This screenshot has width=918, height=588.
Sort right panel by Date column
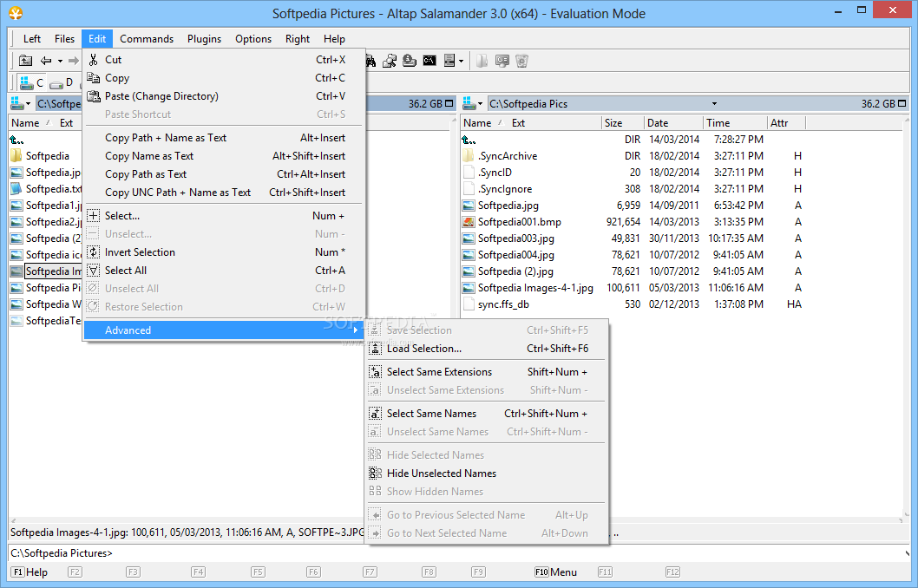[673, 123]
